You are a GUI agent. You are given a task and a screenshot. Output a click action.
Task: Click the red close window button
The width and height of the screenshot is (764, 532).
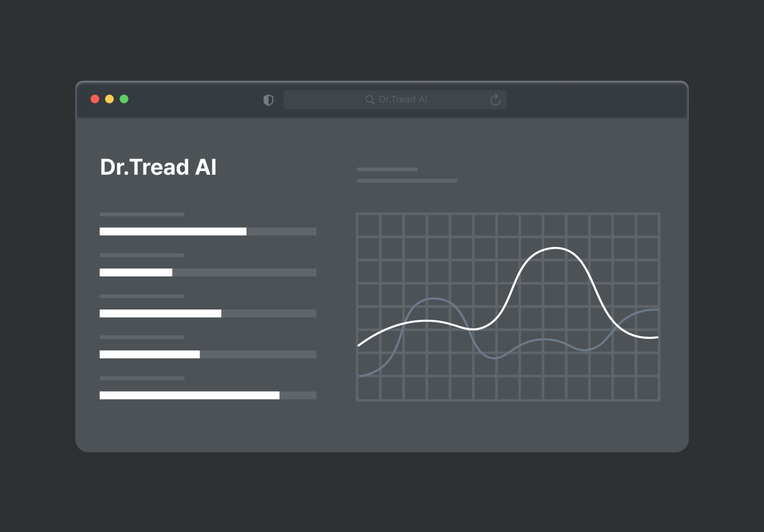coord(95,99)
